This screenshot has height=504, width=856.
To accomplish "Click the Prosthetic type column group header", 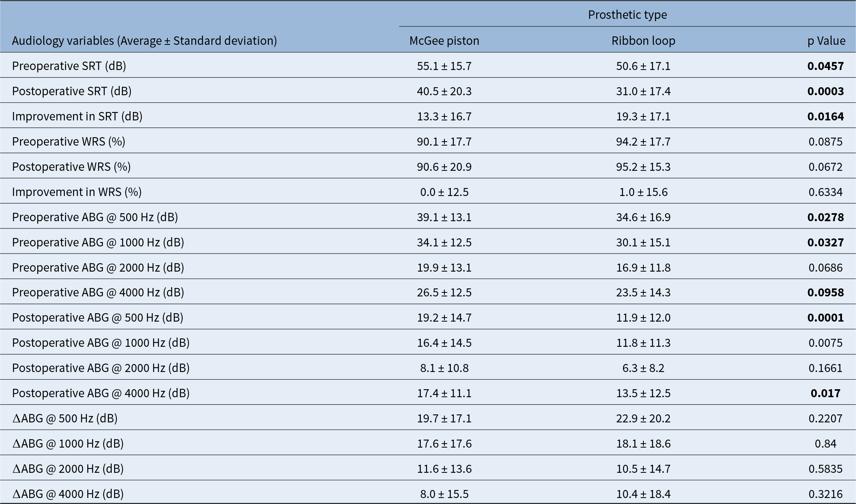I will pyautogui.click(x=627, y=15).
